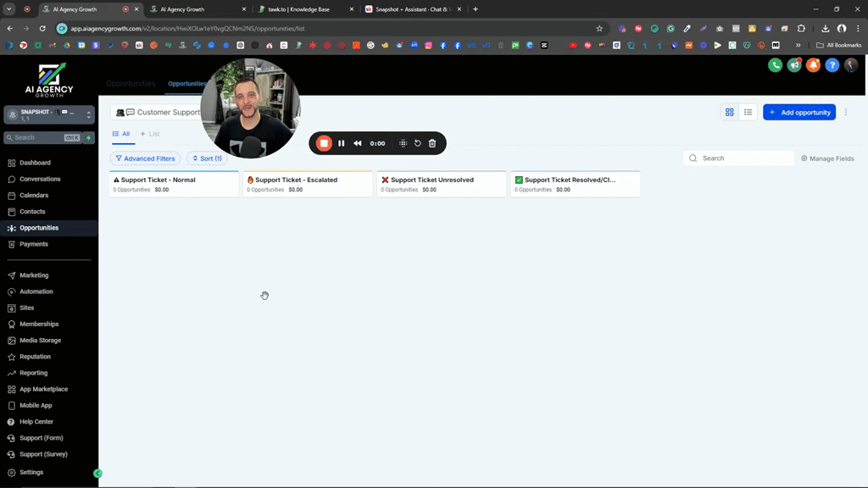Open the green megaphone announcements icon
The height and width of the screenshot is (488, 868).
(x=794, y=64)
